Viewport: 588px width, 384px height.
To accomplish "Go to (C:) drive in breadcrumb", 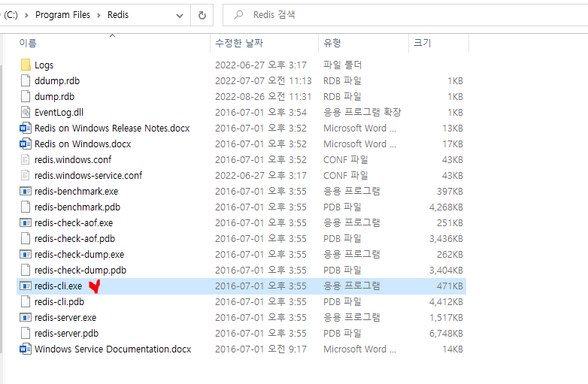I will pyautogui.click(x=11, y=14).
